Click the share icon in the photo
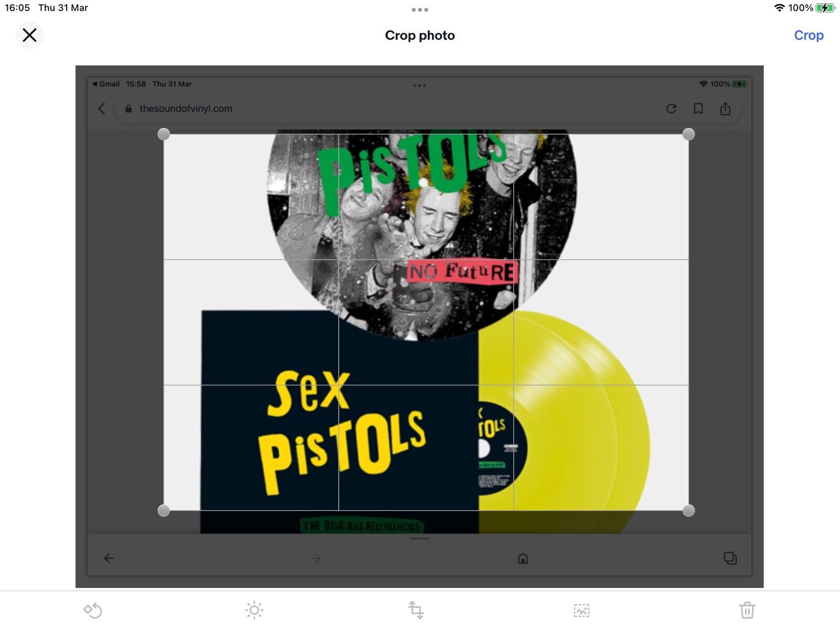This screenshot has width=840, height=630. 725,109
